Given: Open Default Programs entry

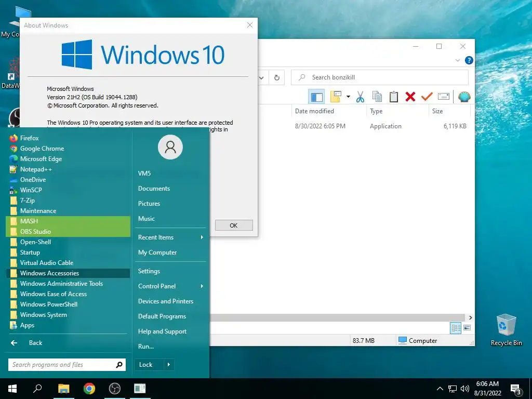Looking at the screenshot, I should tap(170, 316).
